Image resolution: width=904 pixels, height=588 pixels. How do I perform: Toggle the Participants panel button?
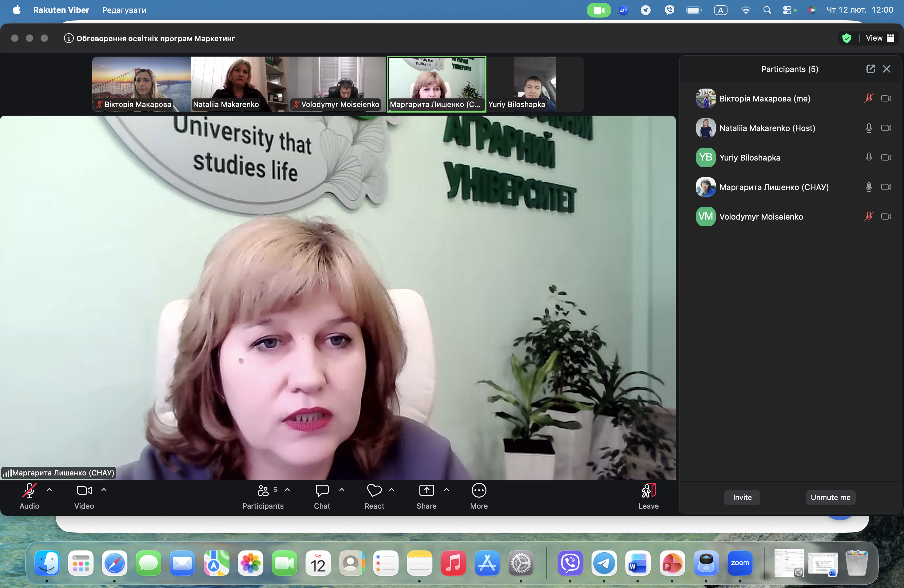tap(263, 491)
